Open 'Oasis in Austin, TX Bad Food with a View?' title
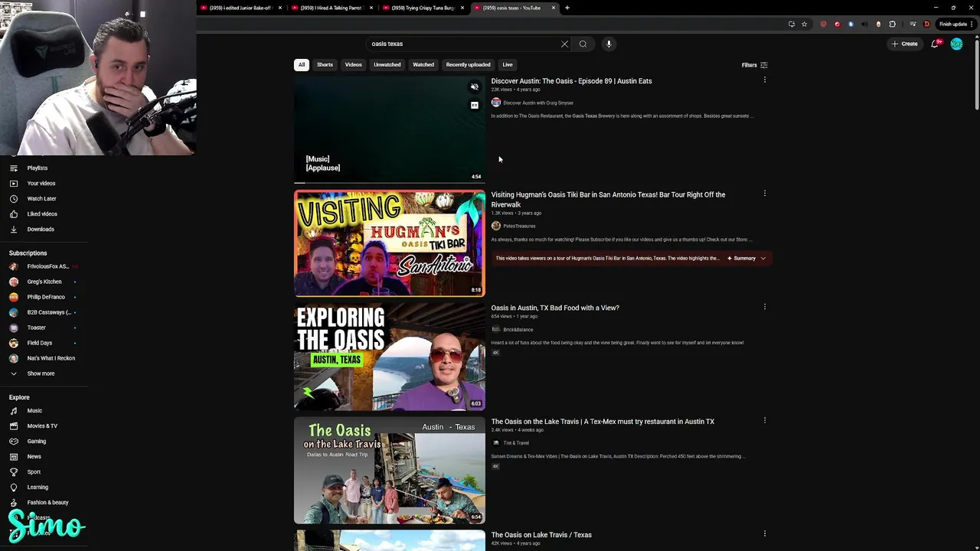The width and height of the screenshot is (980, 551). 555,308
